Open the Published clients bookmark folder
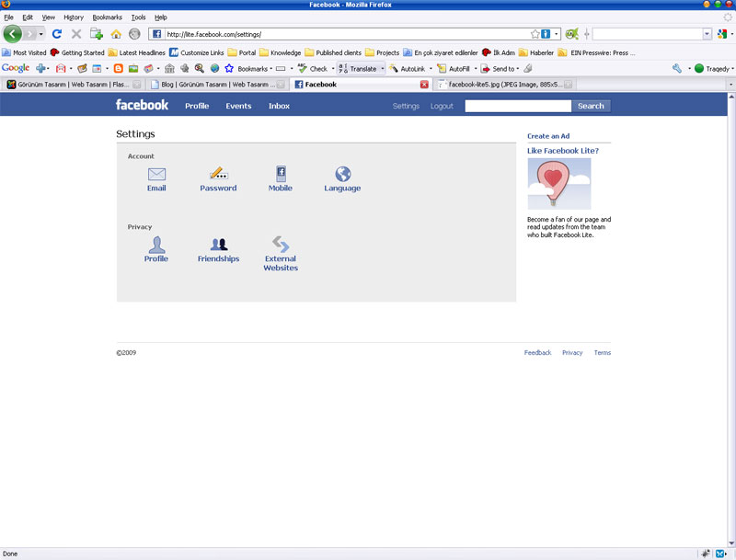This screenshot has width=736, height=560. 333,52
